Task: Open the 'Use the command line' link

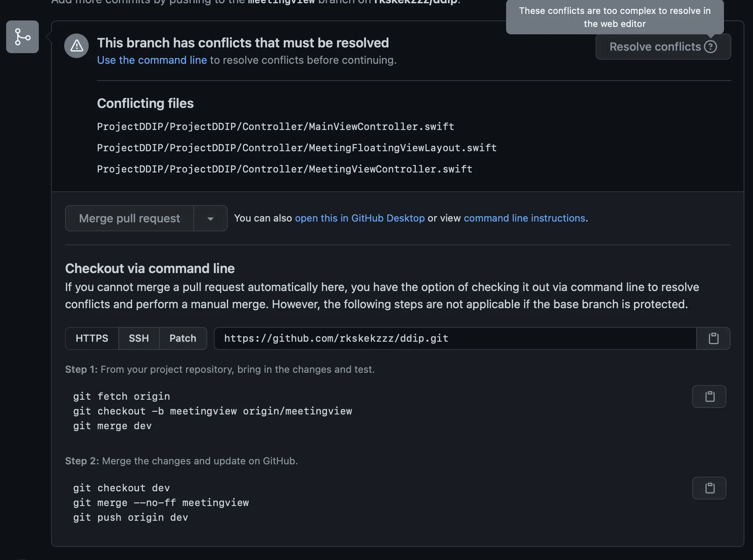Action: pyautogui.click(x=152, y=60)
